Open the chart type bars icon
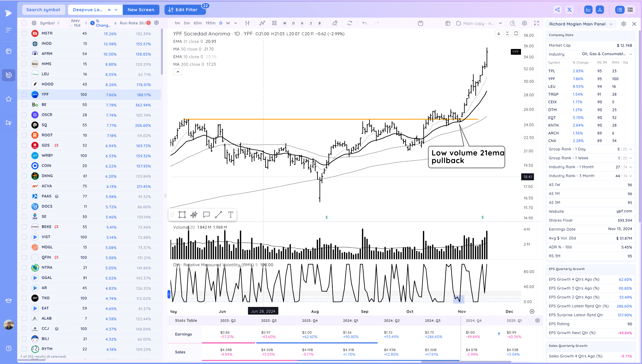642x364 pixels. coord(247,23)
